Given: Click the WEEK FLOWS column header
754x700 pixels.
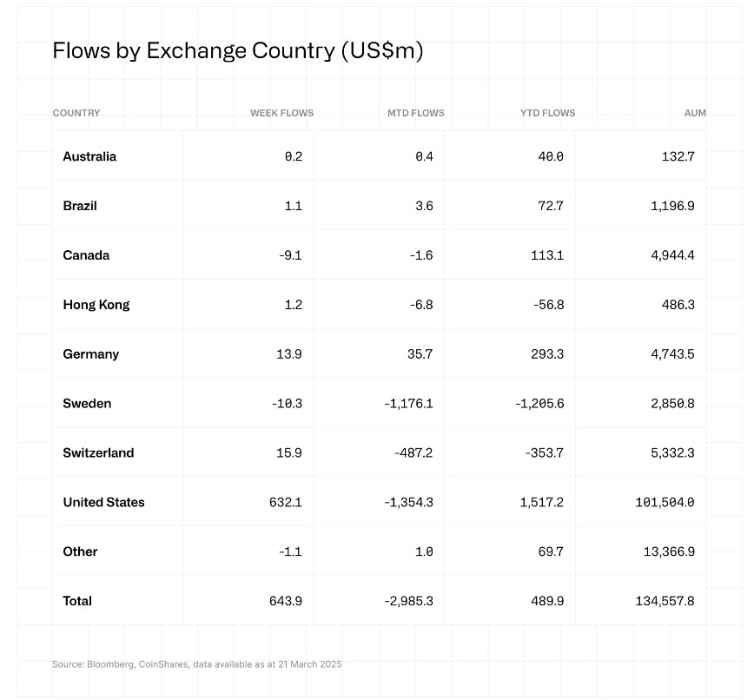Looking at the screenshot, I should (281, 113).
